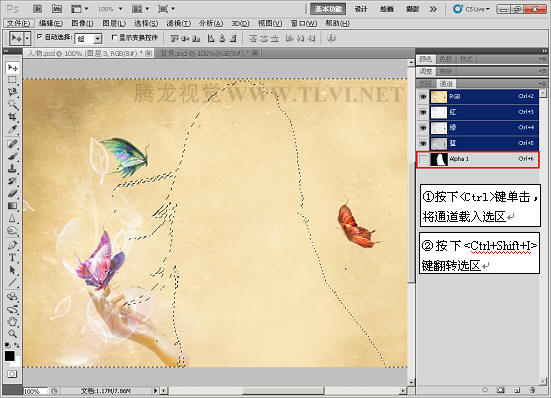551x398 pixels.
Task: Show the Alpha 1 channel visibility box
Action: click(424, 159)
